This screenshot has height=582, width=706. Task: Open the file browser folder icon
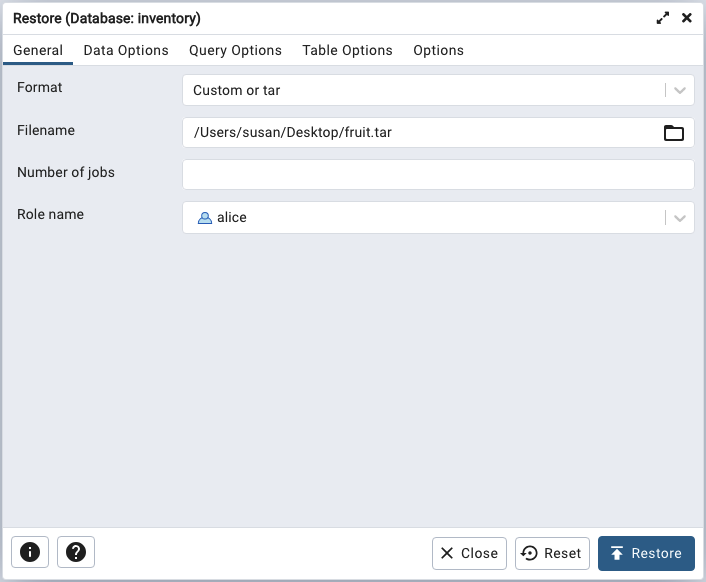click(x=674, y=133)
